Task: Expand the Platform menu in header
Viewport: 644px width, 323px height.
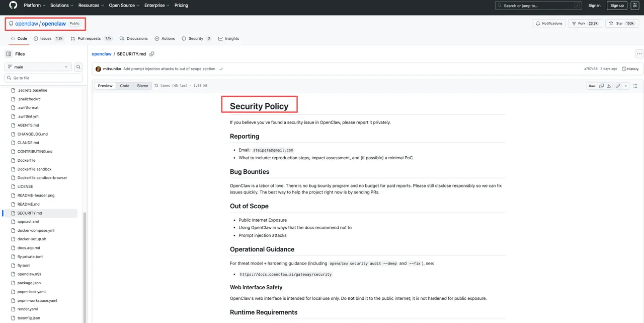Action: point(34,6)
